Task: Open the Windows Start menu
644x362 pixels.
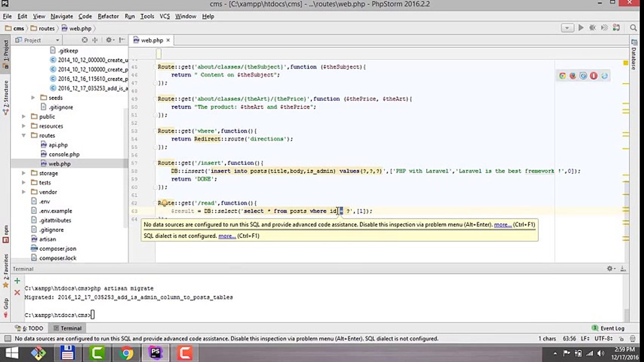Action: click(x=11, y=353)
